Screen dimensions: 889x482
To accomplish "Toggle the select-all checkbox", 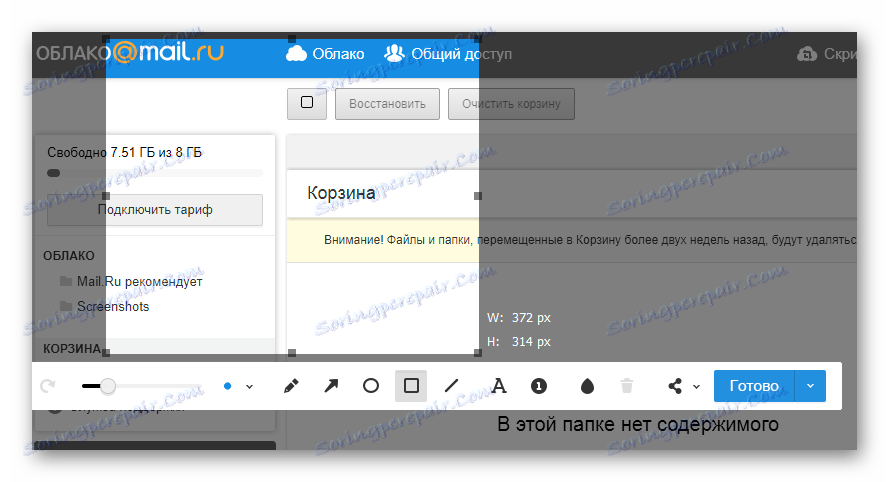I will click(307, 103).
